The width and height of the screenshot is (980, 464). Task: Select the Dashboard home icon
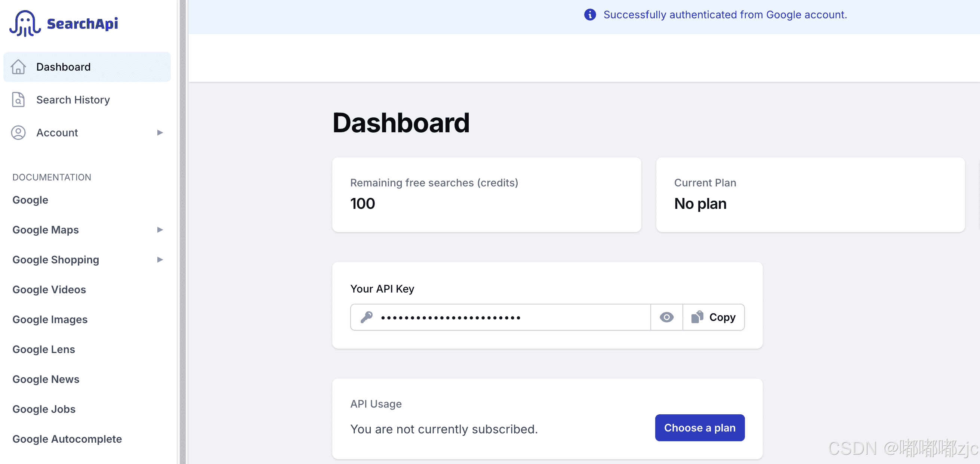point(18,66)
